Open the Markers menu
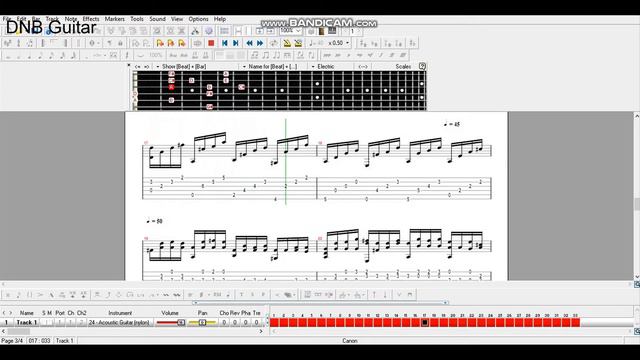 (x=115, y=19)
